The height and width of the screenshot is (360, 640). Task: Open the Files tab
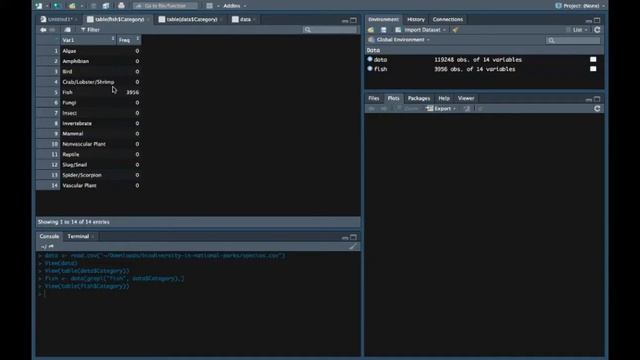click(373, 98)
